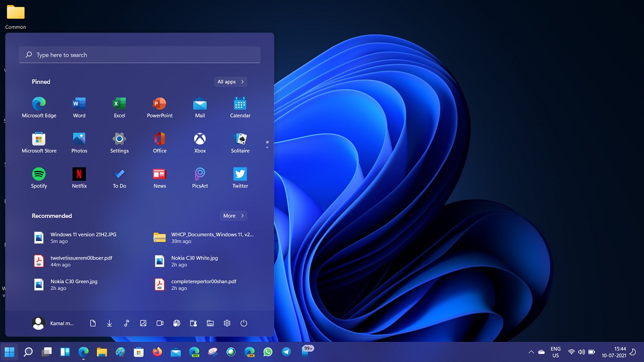Show More recommended files
Screen dimensions: 644x362
233,215
